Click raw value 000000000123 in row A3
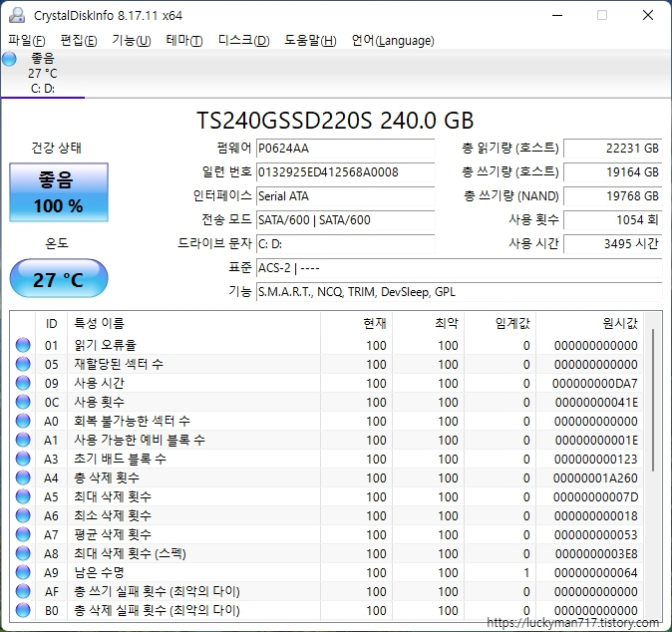This screenshot has height=632, width=672. (595, 459)
